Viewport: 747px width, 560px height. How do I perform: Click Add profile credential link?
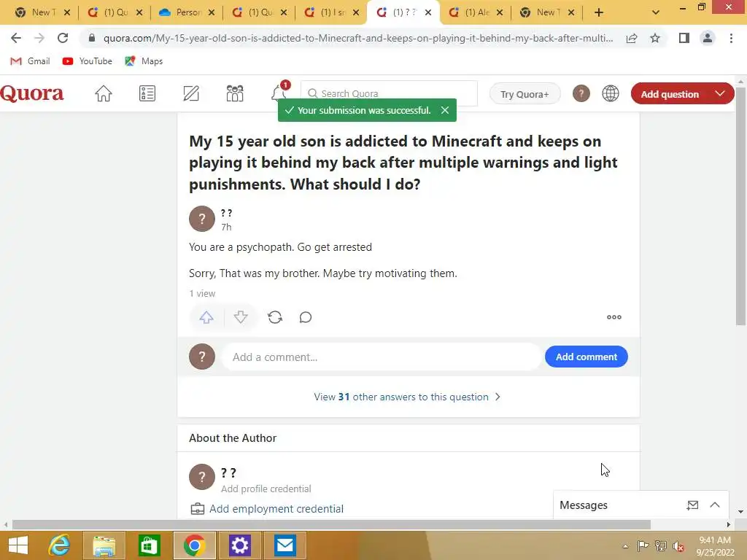266,489
